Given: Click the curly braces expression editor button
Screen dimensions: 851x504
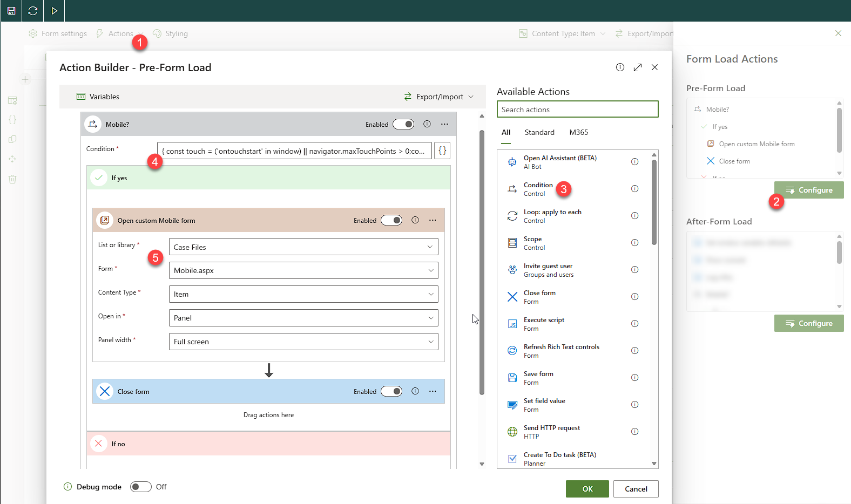Looking at the screenshot, I should pyautogui.click(x=442, y=151).
